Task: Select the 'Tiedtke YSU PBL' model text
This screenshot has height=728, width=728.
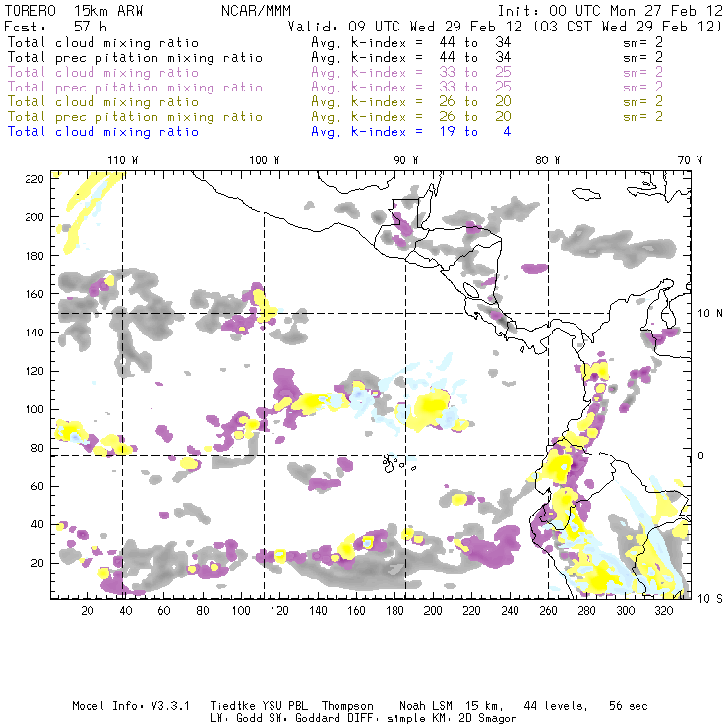Action: [259, 706]
